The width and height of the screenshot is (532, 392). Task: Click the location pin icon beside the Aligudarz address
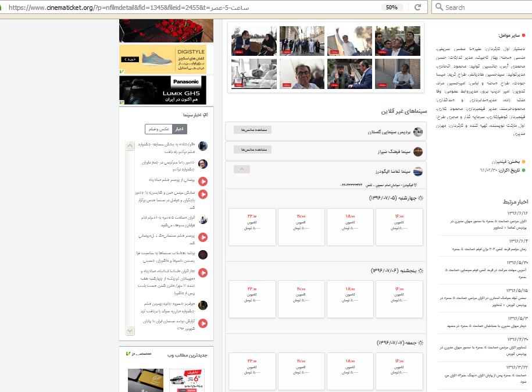click(415, 185)
